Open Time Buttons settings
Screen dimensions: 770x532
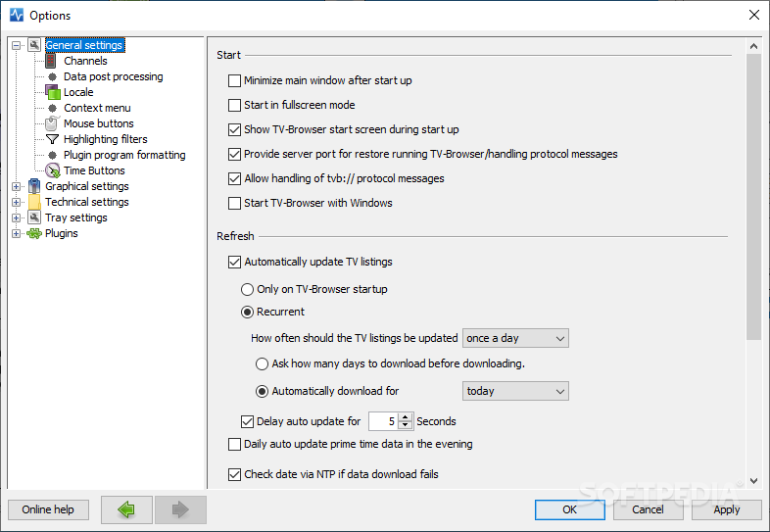pyautogui.click(x=94, y=170)
